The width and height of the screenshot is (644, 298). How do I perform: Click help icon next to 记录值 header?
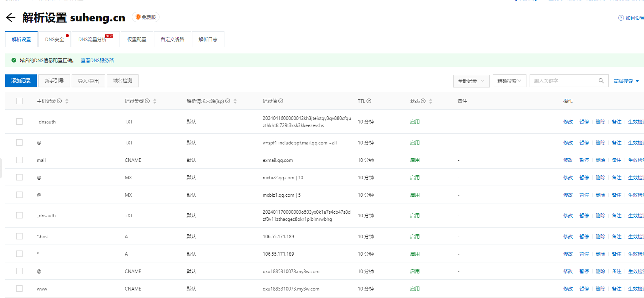click(x=281, y=101)
